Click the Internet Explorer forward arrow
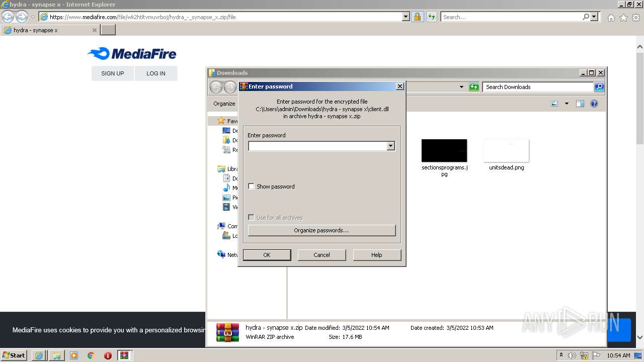 (x=22, y=17)
